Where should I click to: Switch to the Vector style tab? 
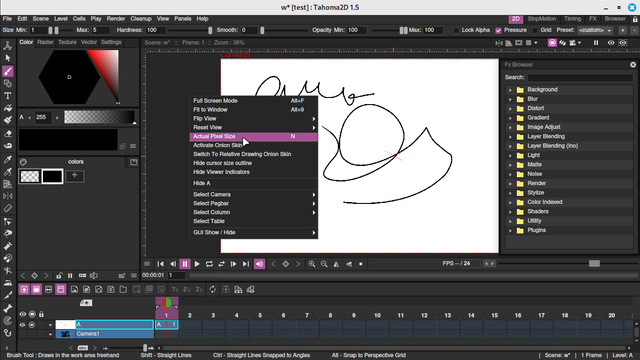(89, 42)
